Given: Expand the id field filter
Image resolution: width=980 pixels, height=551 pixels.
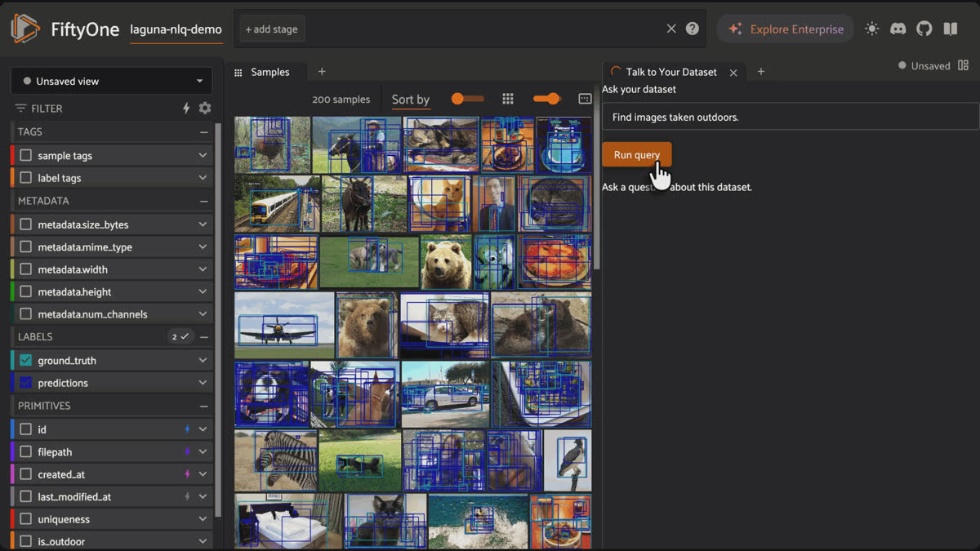Looking at the screenshot, I should point(203,429).
